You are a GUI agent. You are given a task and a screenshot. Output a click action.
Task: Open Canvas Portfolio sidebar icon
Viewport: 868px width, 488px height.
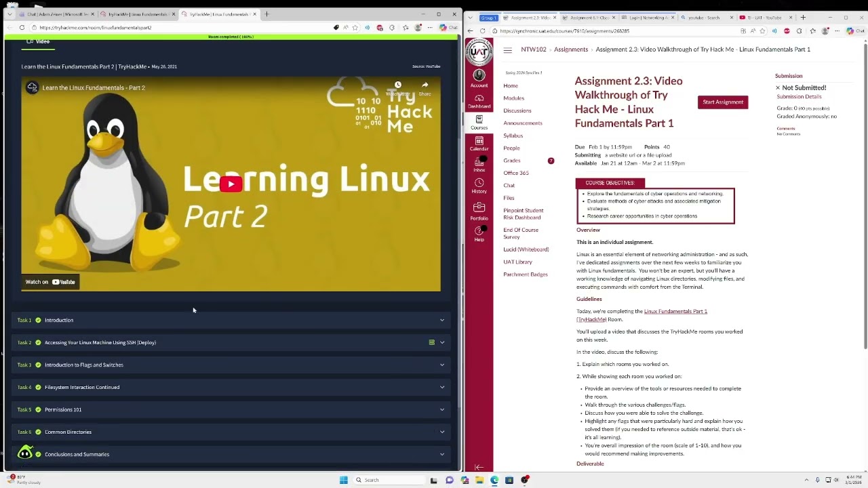[x=479, y=211]
